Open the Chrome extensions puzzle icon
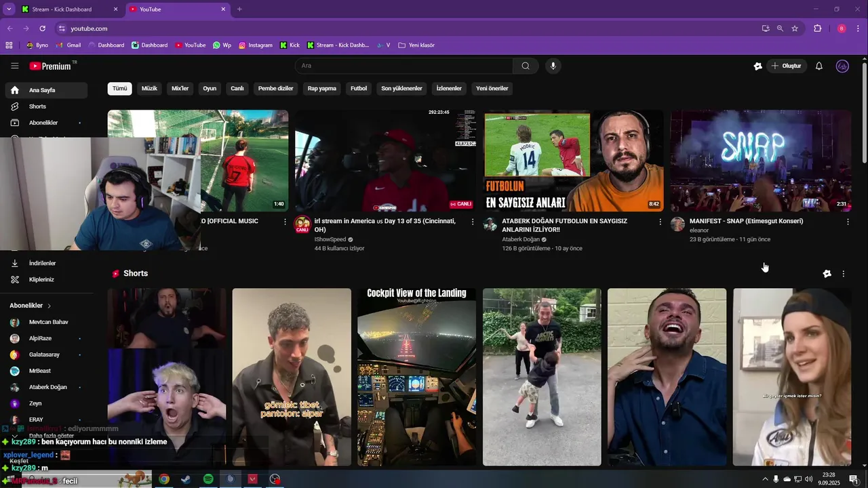The width and height of the screenshot is (868, 488). [x=817, y=28]
